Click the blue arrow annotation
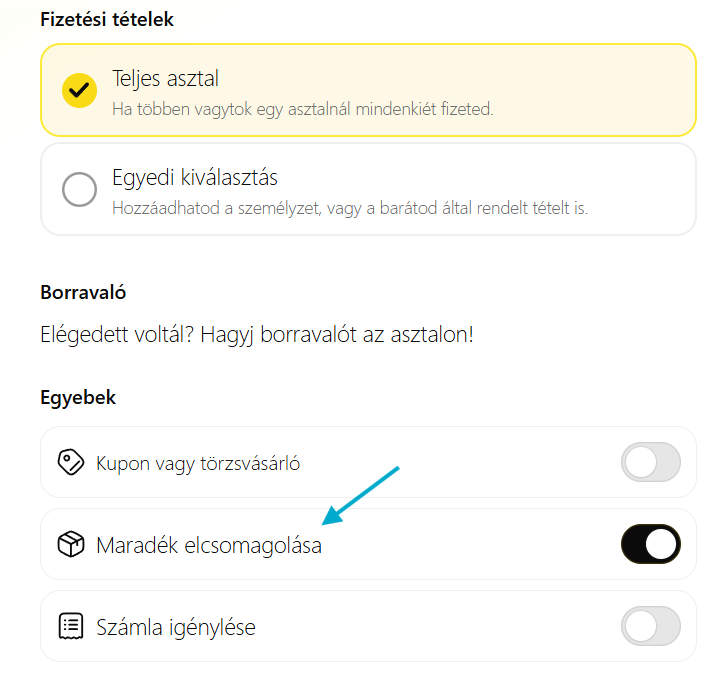 tap(362, 494)
